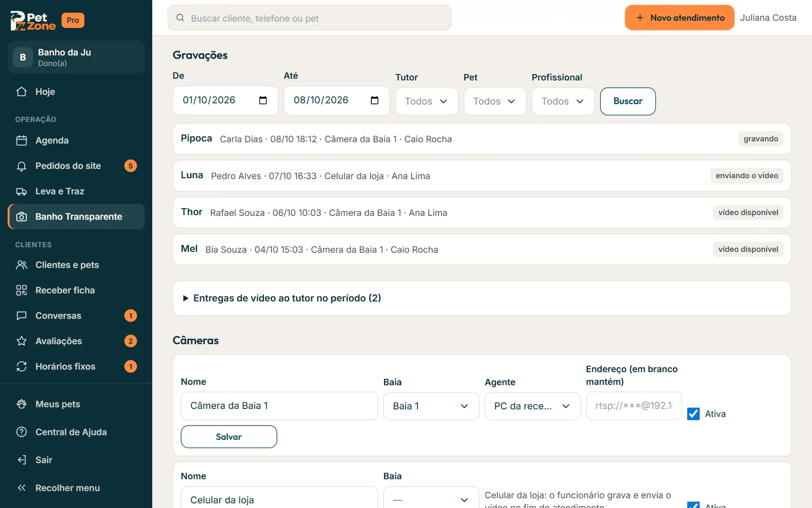The width and height of the screenshot is (812, 508).
Task: Open Conversas menu item
Action: click(76, 315)
